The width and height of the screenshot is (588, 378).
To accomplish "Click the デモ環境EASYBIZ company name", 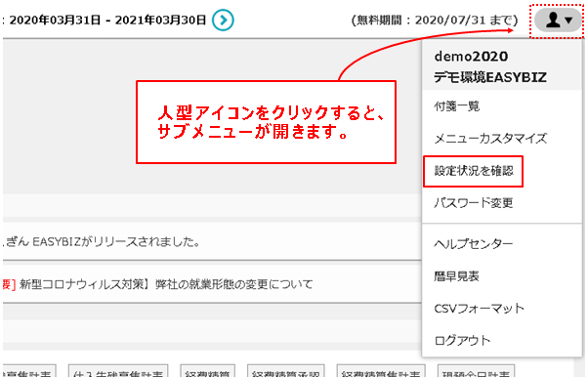I will (x=490, y=77).
